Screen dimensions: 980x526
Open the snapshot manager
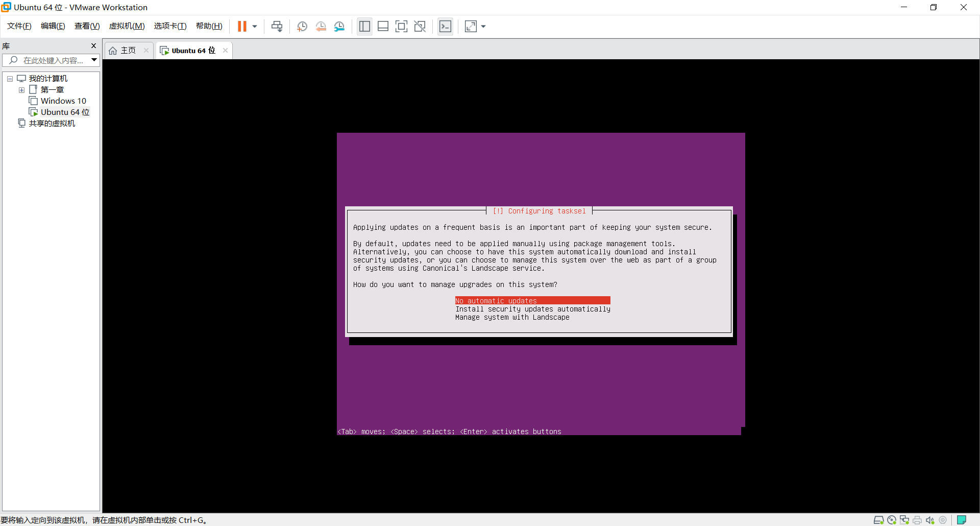(339, 27)
